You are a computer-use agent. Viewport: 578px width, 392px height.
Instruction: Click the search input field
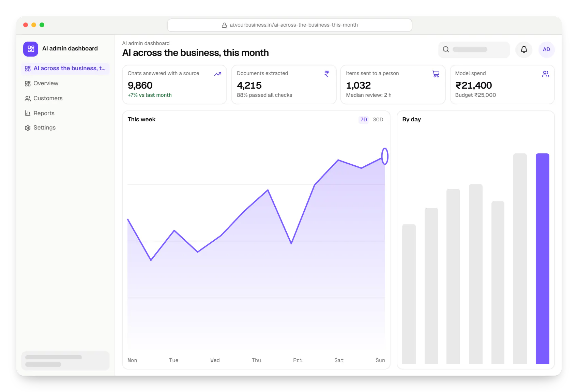pyautogui.click(x=474, y=49)
